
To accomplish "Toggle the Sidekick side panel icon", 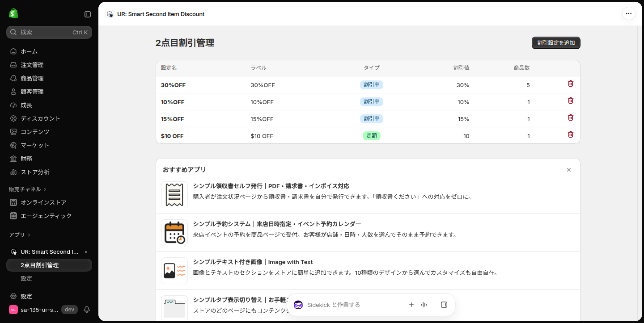I will tap(444, 305).
